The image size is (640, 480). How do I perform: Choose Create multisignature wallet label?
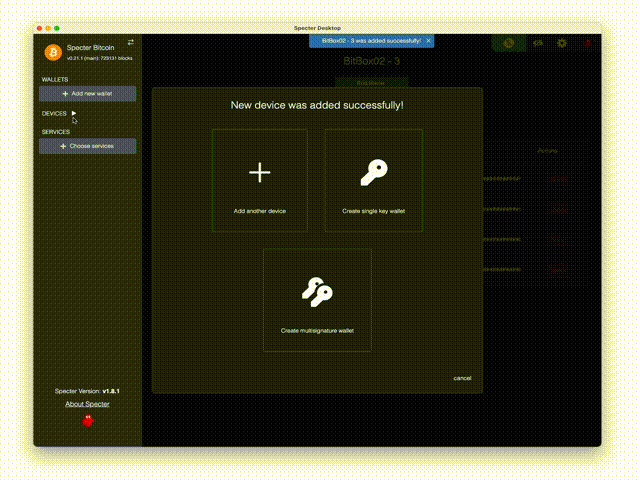(317, 331)
